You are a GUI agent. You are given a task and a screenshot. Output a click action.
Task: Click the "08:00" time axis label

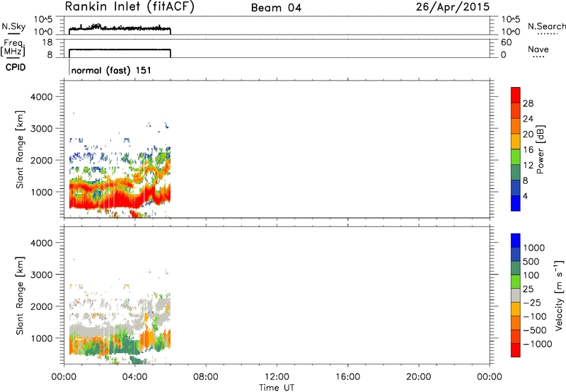205,377
